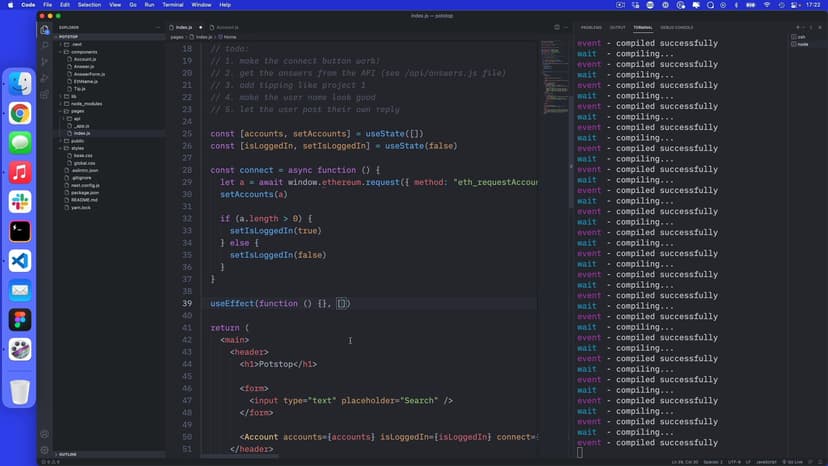828x466 pixels.
Task: Switch to the Account.js editor tab
Action: click(227, 27)
